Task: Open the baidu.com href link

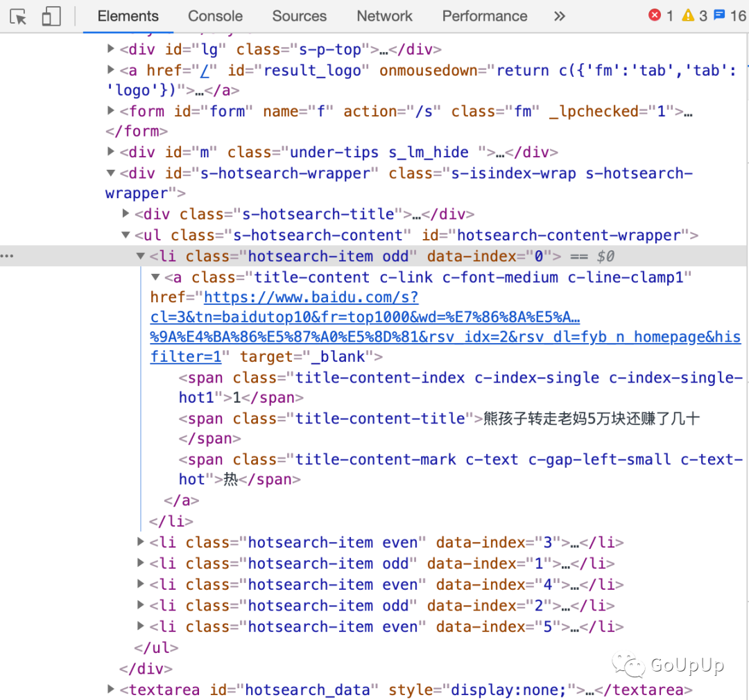Action: [311, 298]
